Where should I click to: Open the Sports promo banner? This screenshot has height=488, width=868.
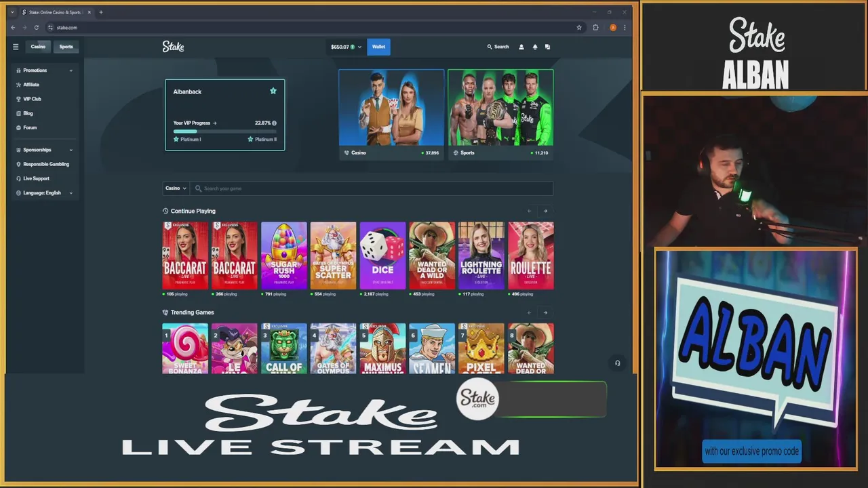pyautogui.click(x=500, y=114)
